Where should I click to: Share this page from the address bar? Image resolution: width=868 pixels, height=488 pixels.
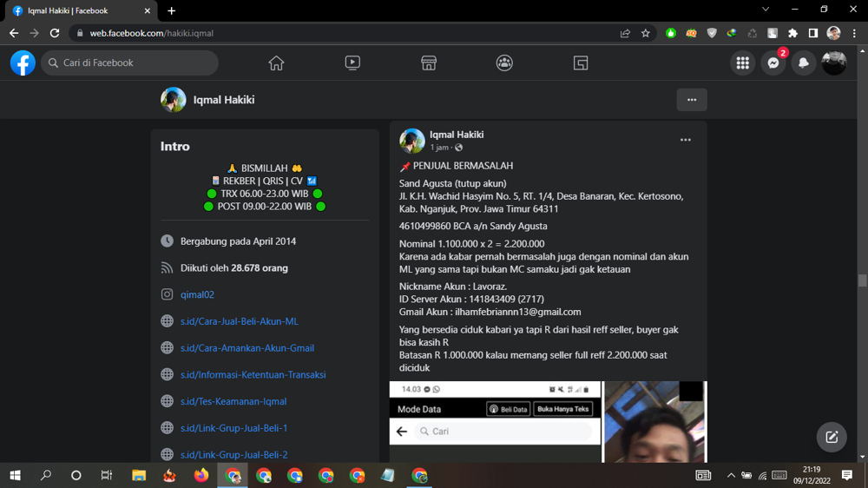(x=625, y=33)
